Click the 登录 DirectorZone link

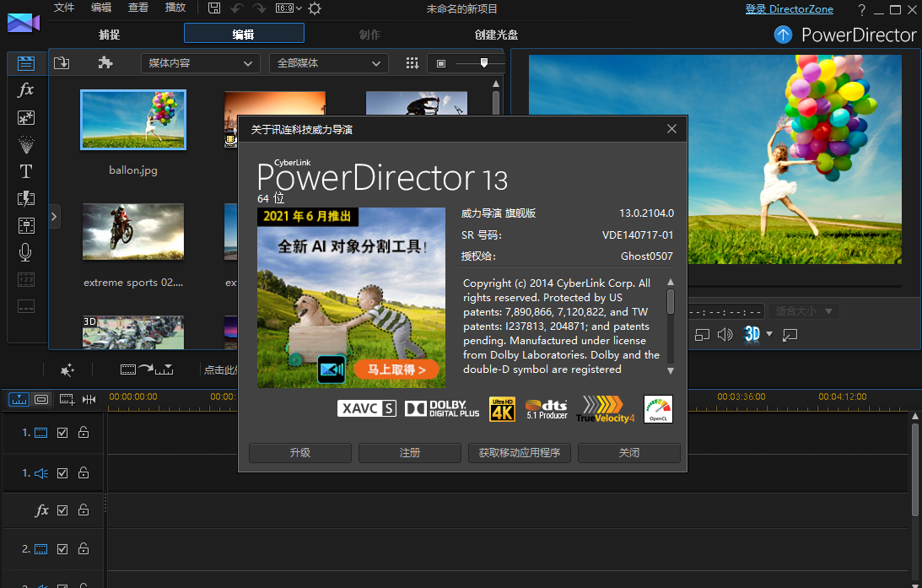point(789,9)
